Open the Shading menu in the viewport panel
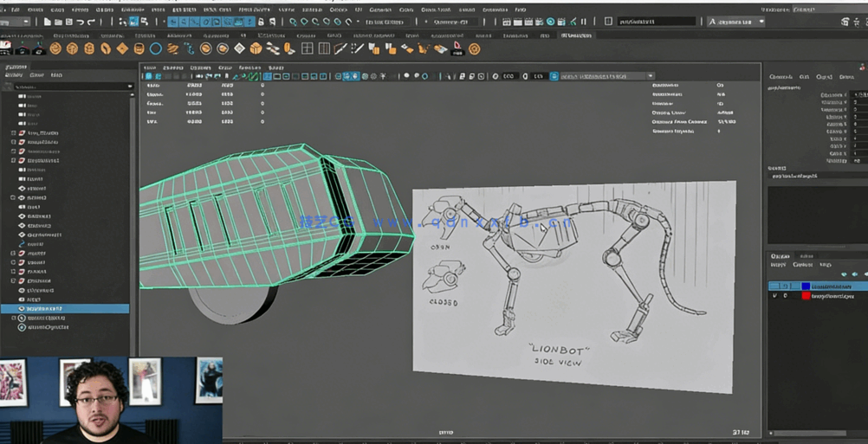Screen dimensions: 868x444 pos(175,67)
